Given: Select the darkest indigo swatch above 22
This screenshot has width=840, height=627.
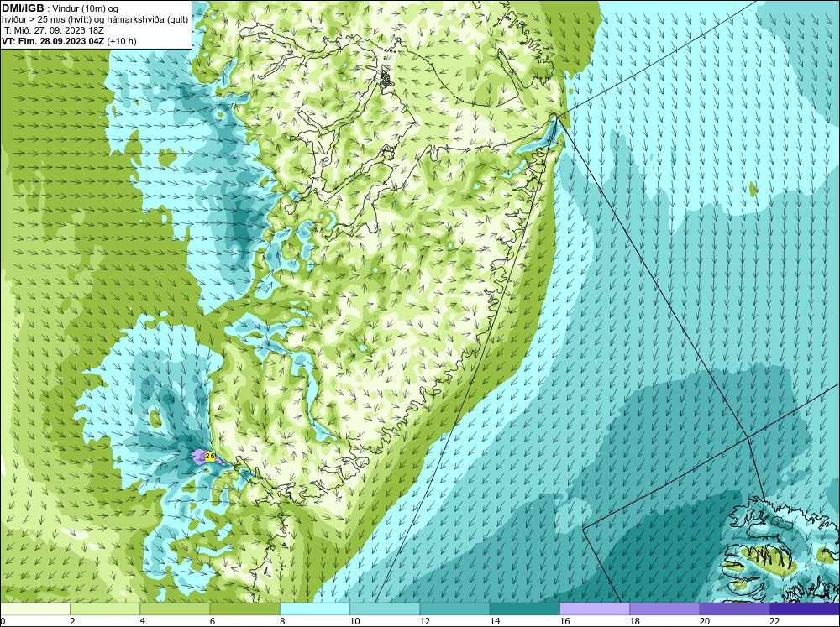Looking at the screenshot, I should point(805,609).
